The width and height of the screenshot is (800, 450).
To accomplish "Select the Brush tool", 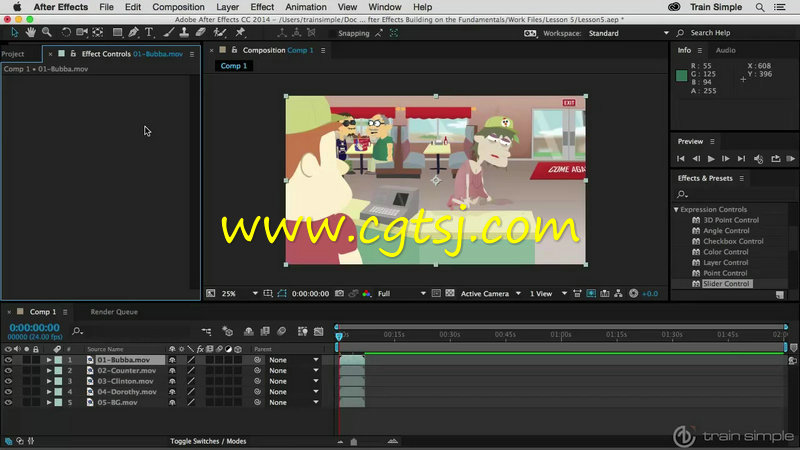I will 168,33.
